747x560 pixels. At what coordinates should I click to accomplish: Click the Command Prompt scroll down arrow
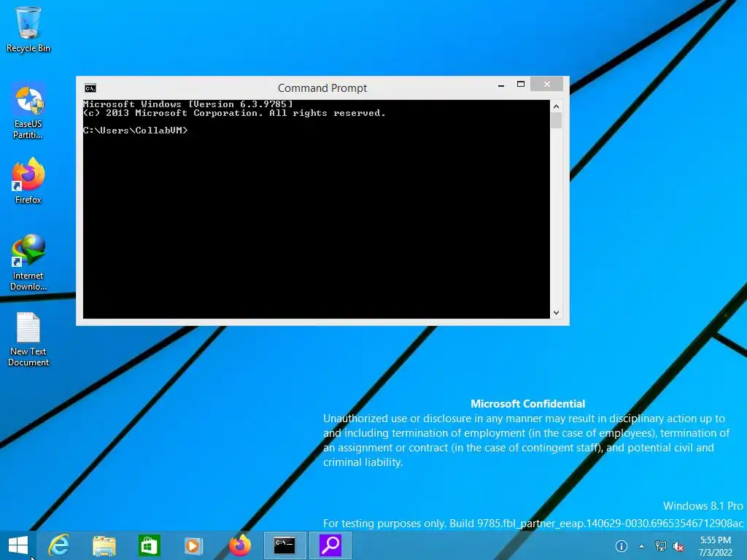click(556, 313)
